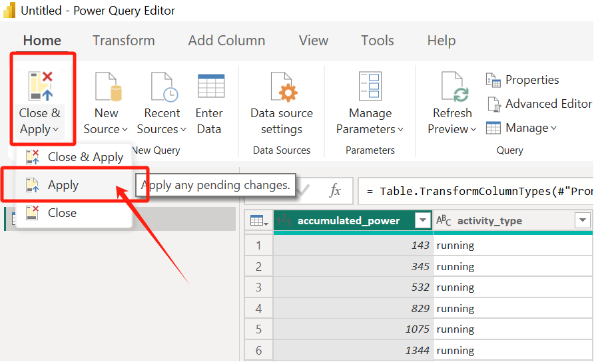
Task: Click the cell with value 829
Action: point(353,308)
